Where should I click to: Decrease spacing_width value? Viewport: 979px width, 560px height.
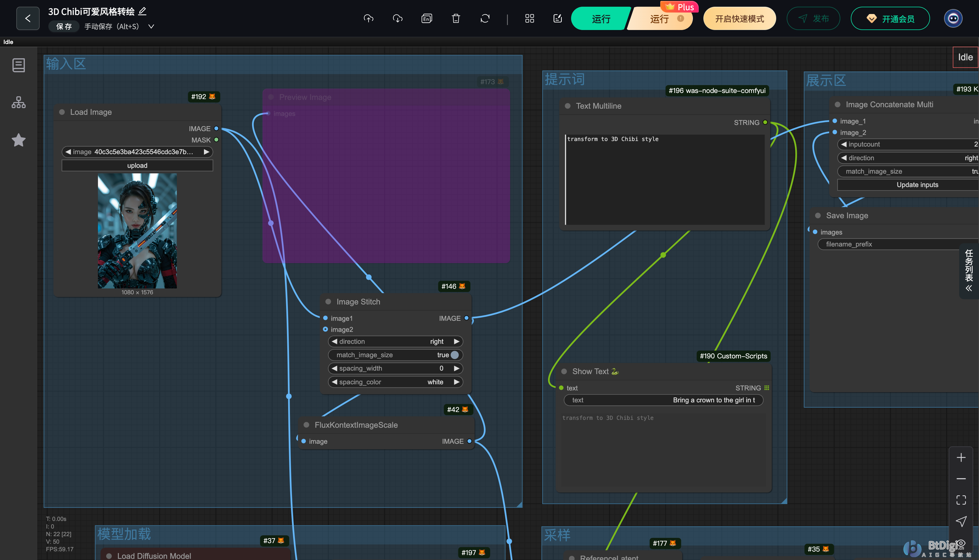(x=334, y=368)
